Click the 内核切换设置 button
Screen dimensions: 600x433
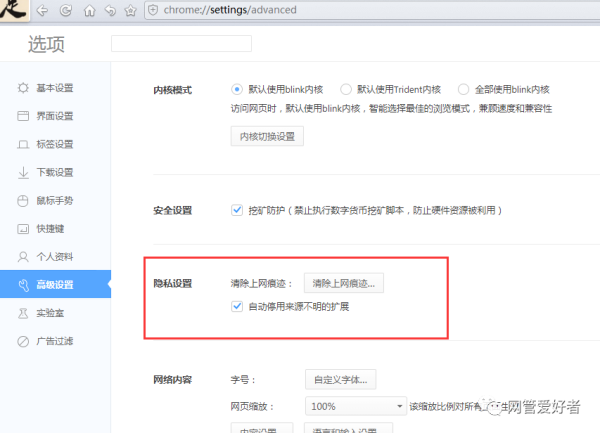(266, 136)
